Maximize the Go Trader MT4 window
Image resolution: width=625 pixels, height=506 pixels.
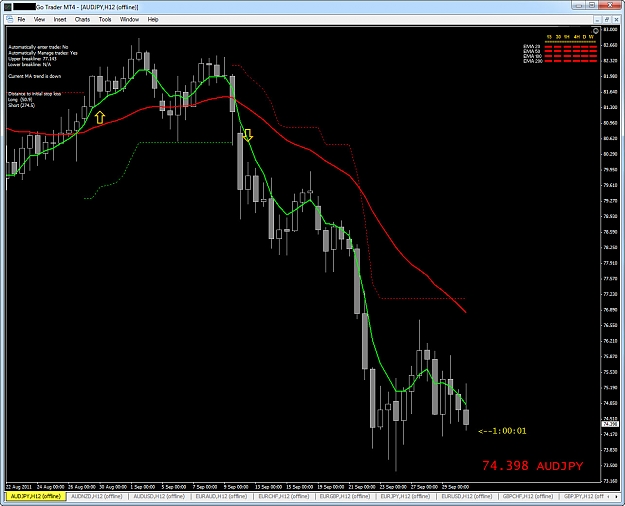(593, 5)
